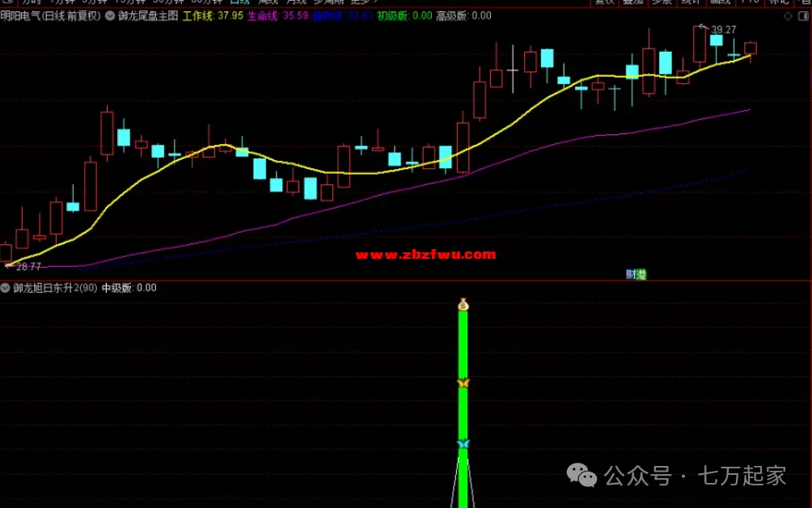
Task: Switch to the 月线 period tab
Action: (x=297, y=2)
